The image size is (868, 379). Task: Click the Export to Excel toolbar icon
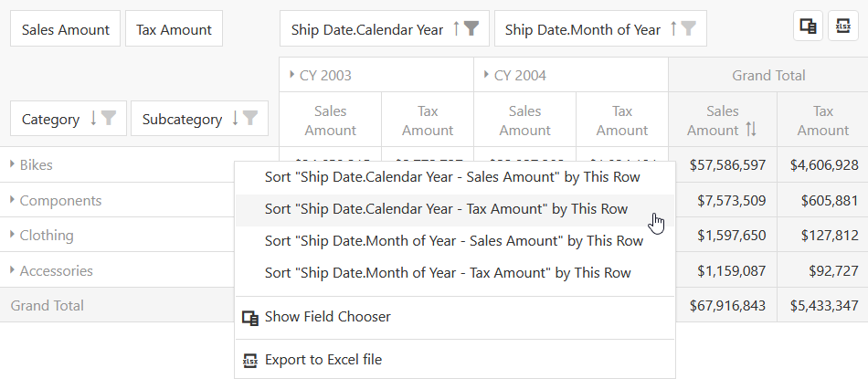tap(842, 26)
